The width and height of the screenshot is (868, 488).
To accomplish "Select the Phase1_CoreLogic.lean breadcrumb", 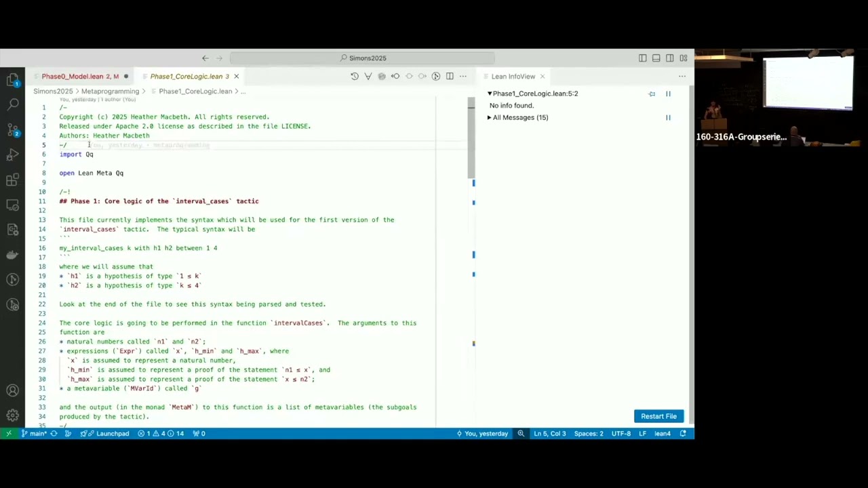I will [195, 91].
